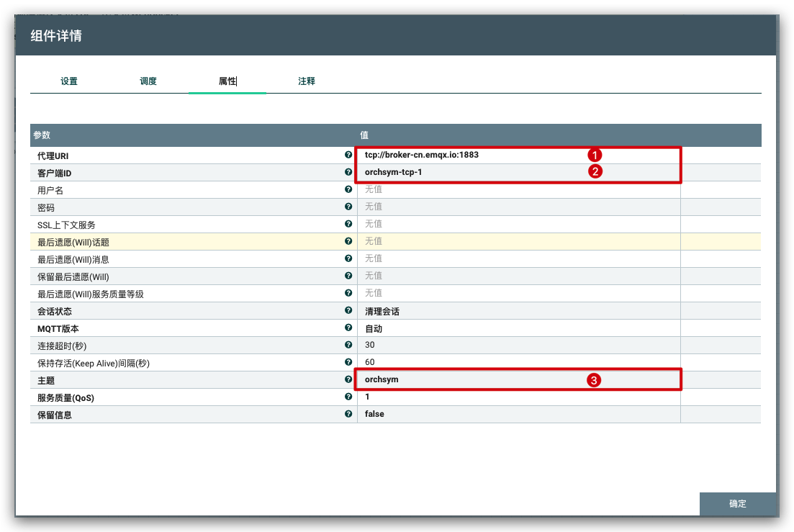Click help icon beside 客户端ID
This screenshot has width=794, height=532.
click(x=348, y=173)
